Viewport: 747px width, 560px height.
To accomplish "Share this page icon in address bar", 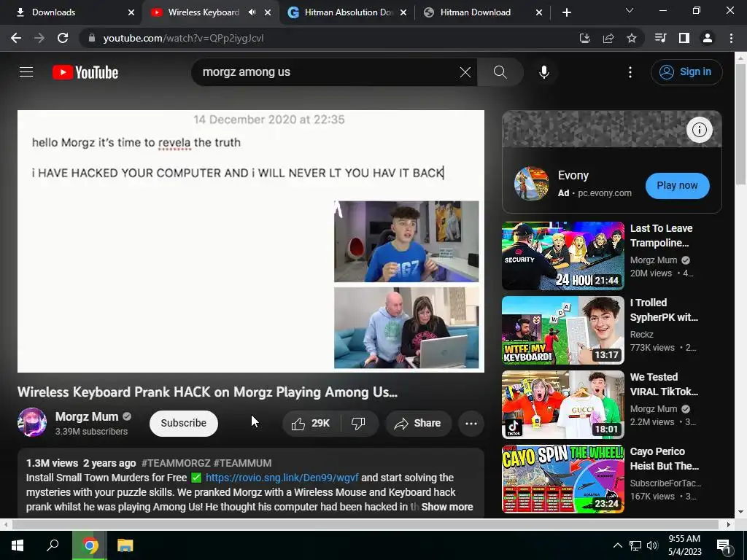I will tap(608, 38).
